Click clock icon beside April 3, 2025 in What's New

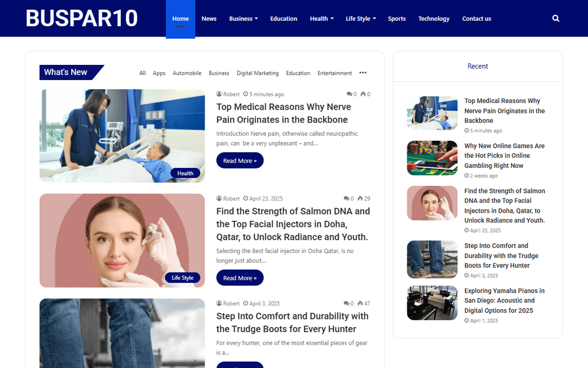[246, 304]
